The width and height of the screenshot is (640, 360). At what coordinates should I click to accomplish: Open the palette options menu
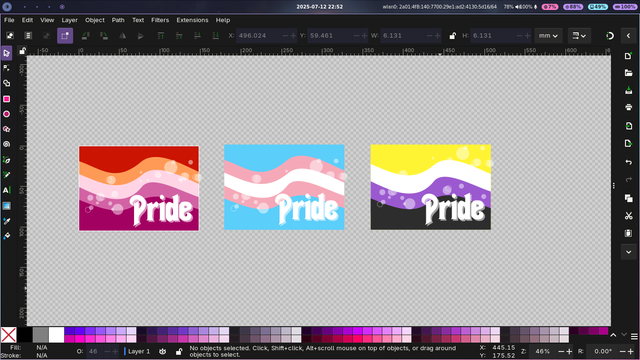tap(634, 336)
